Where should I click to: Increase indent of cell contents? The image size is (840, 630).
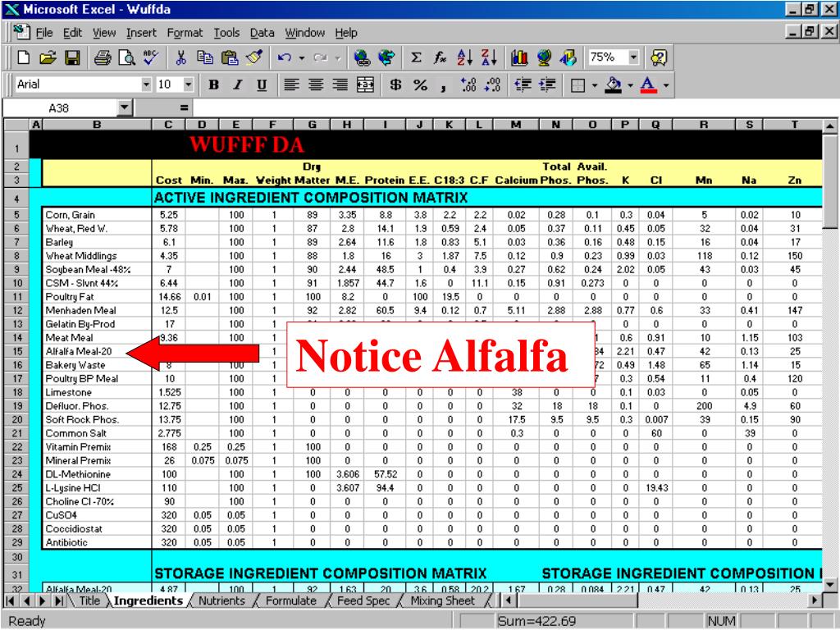coord(547,84)
